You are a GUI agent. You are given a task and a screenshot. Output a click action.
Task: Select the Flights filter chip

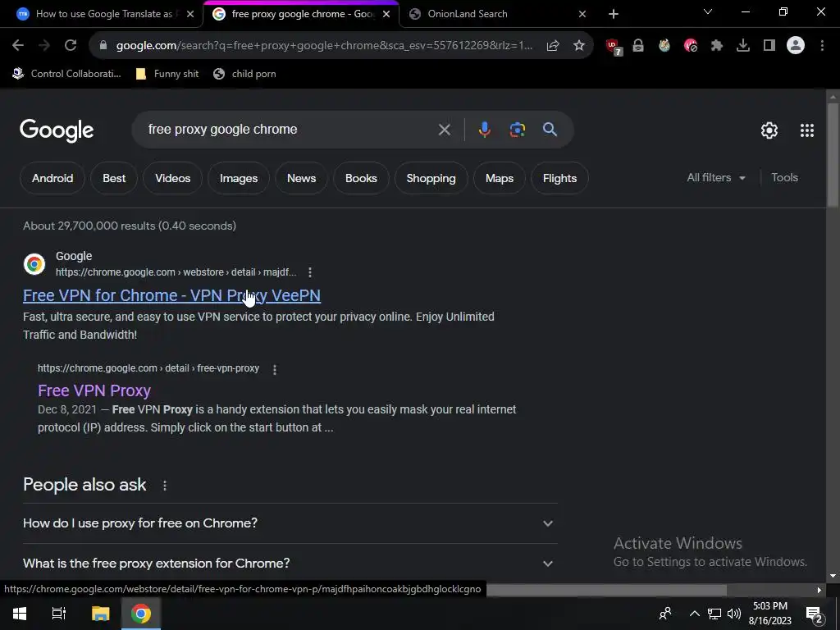[x=559, y=178]
